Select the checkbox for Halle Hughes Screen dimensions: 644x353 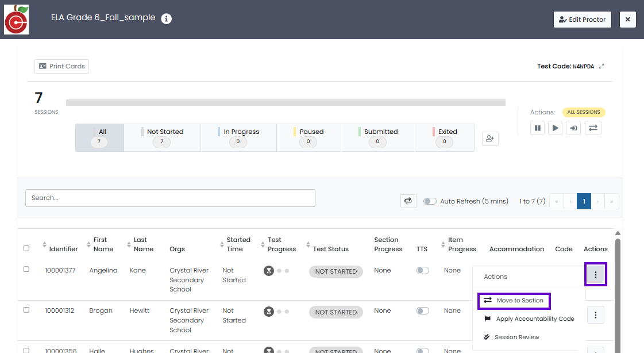[26, 351]
